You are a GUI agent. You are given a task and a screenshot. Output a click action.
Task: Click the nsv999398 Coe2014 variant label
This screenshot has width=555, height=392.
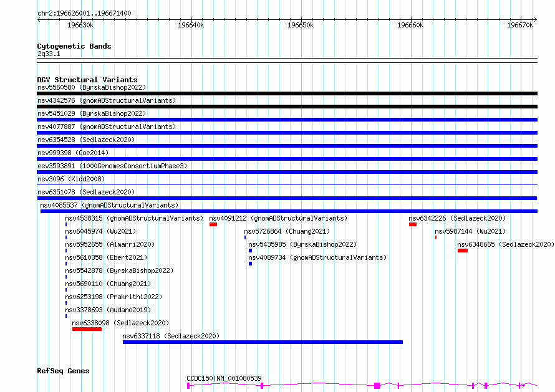click(x=73, y=153)
